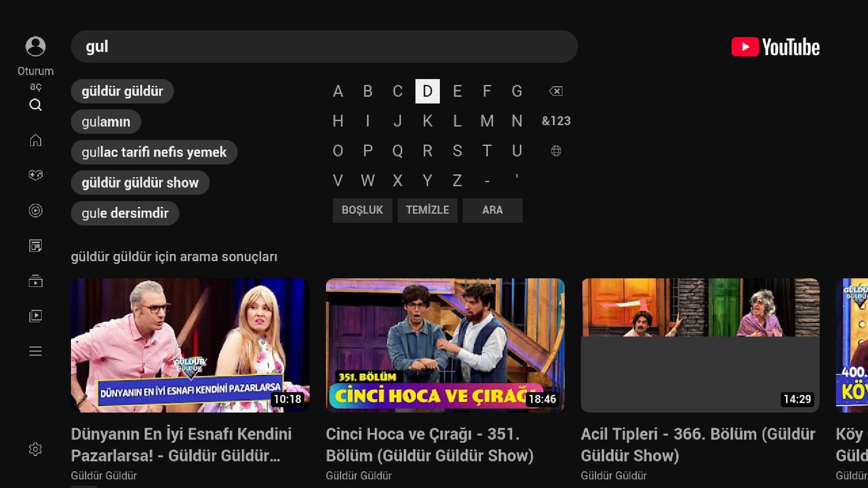Click the 'Cinci Hoca ve Çırağı - 351. Bölüm' title
The height and width of the screenshot is (488, 868).
pyautogui.click(x=430, y=445)
